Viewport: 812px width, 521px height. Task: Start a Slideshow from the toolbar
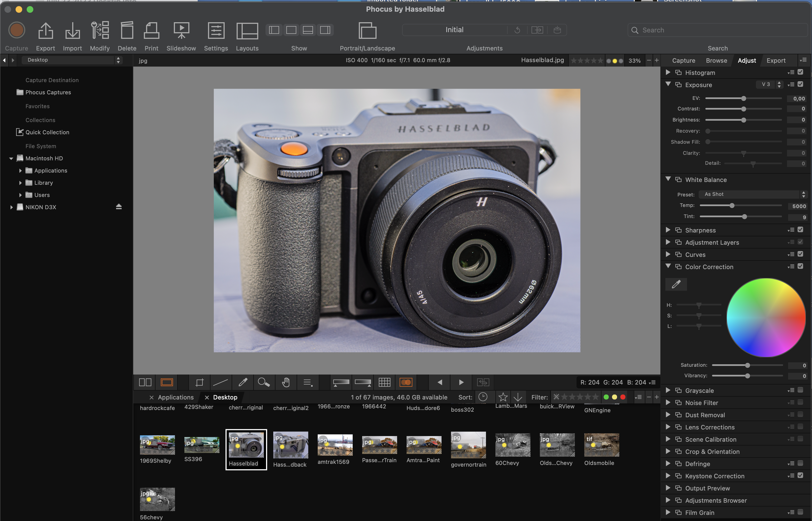(181, 31)
